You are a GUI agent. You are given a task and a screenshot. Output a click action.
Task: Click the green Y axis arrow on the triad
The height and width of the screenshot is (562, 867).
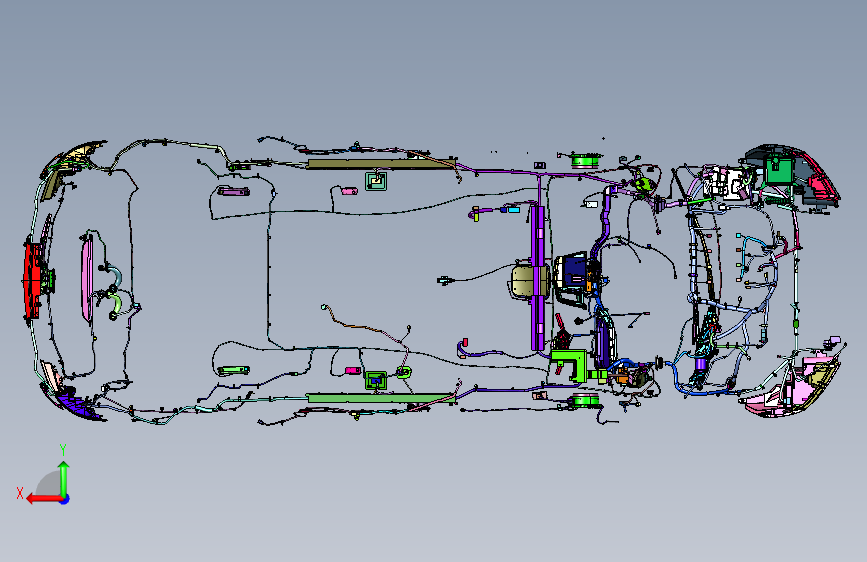tap(64, 479)
